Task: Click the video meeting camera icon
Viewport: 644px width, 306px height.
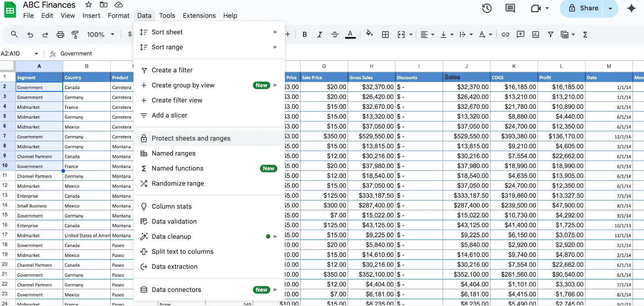Action: point(536,8)
